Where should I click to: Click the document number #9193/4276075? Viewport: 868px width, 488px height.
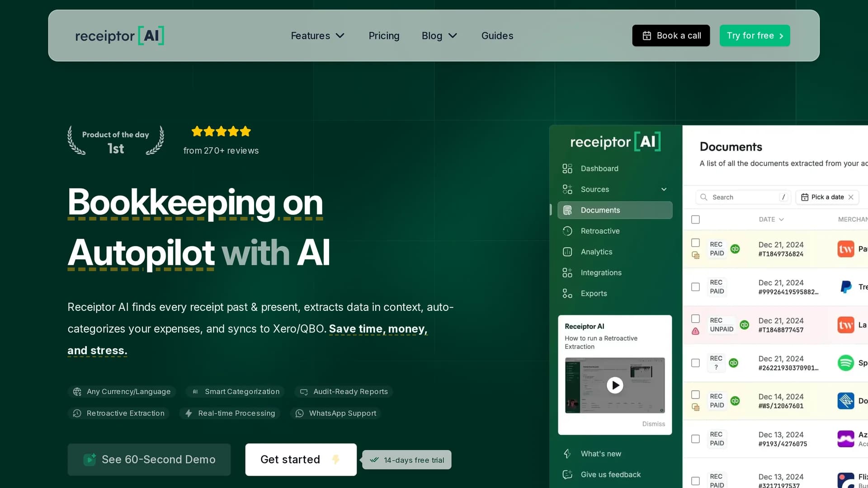tap(783, 444)
